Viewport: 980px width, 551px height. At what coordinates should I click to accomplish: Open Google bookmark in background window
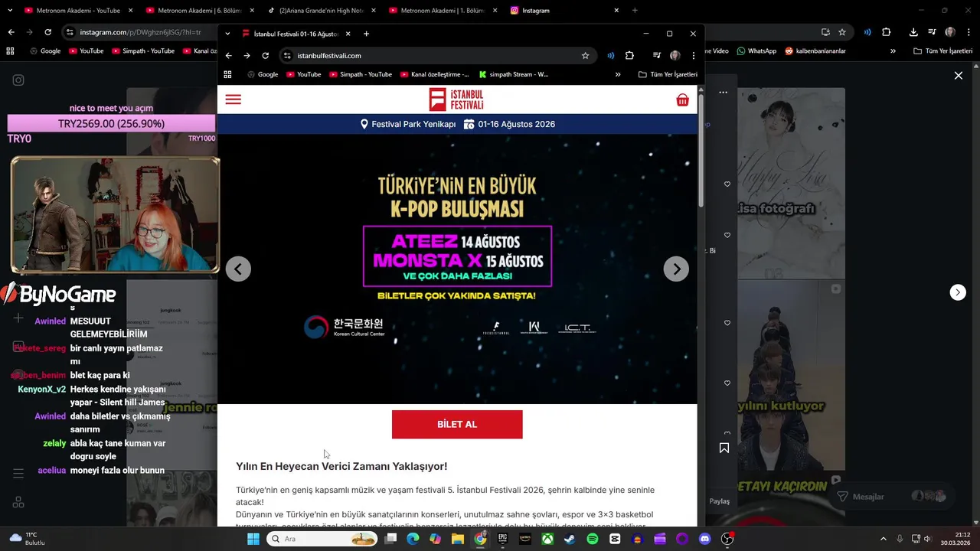coord(45,51)
